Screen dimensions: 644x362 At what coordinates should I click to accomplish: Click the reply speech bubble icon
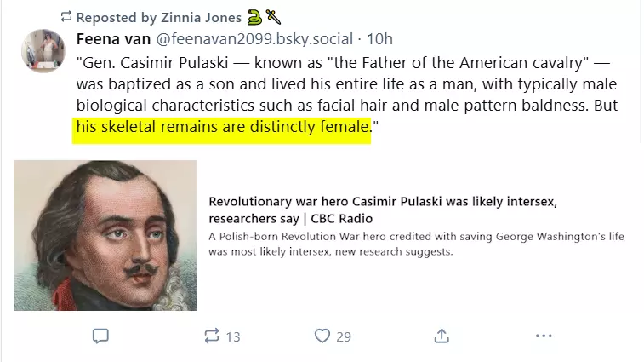coord(100,336)
